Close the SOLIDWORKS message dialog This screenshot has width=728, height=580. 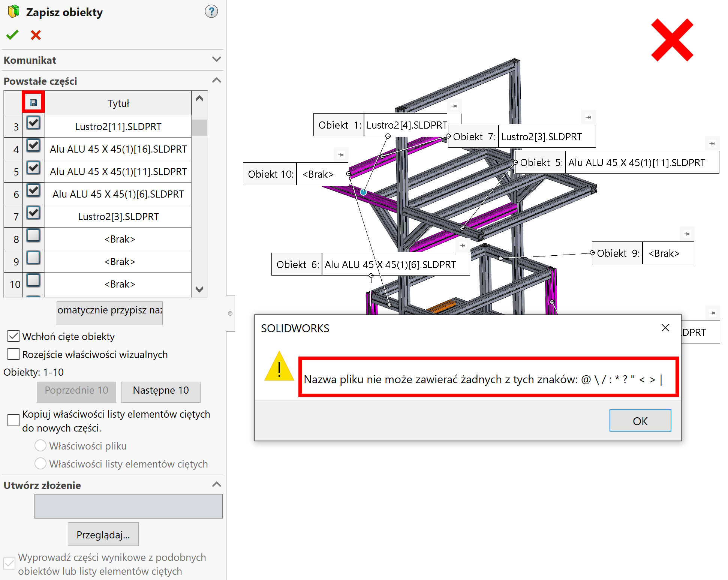click(x=665, y=328)
